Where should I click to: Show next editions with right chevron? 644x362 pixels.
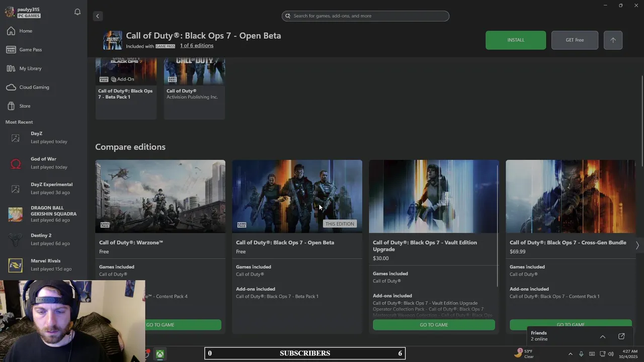(x=637, y=245)
